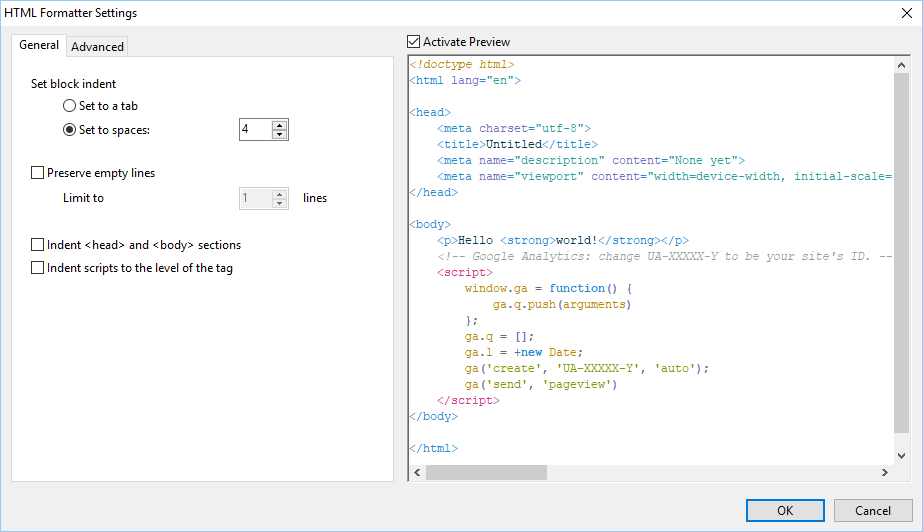Click the '<html lang="en">' preview line

[465, 80]
